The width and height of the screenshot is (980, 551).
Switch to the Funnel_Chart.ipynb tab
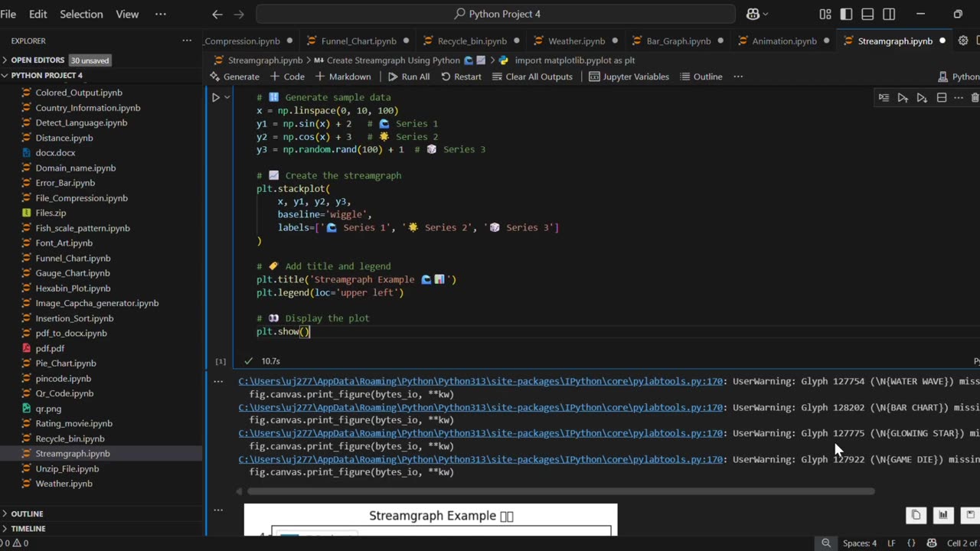click(358, 41)
